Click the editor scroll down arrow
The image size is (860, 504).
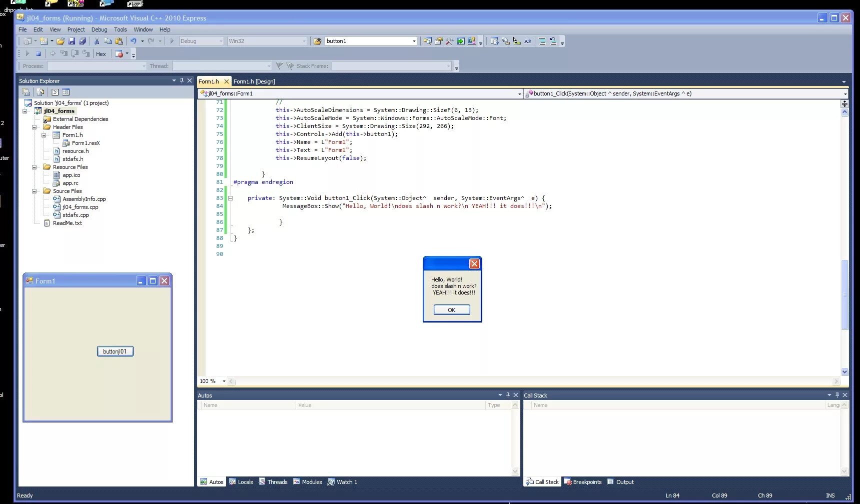coord(844,371)
